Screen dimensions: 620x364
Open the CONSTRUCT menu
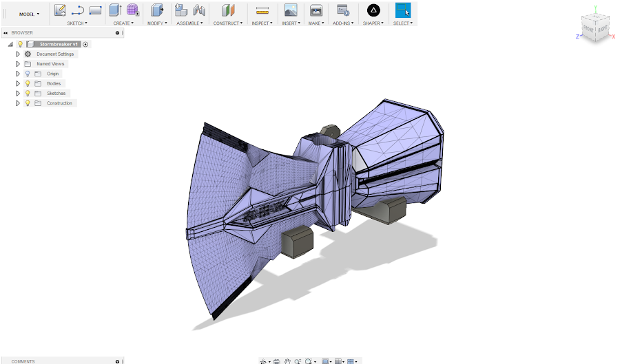point(228,23)
